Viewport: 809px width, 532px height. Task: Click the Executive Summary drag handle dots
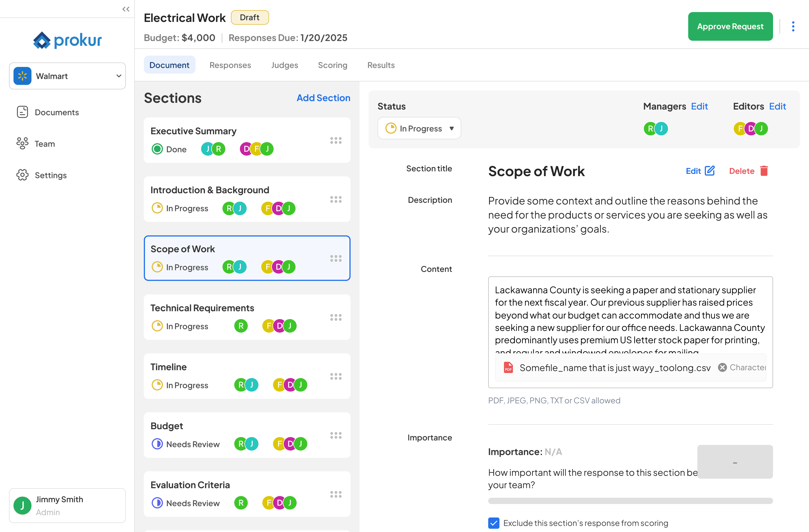click(335, 140)
